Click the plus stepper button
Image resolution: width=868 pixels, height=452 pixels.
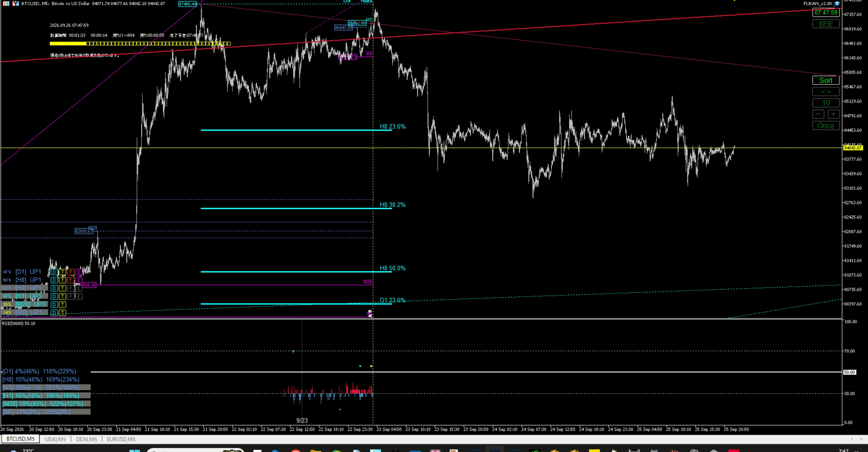point(833,114)
